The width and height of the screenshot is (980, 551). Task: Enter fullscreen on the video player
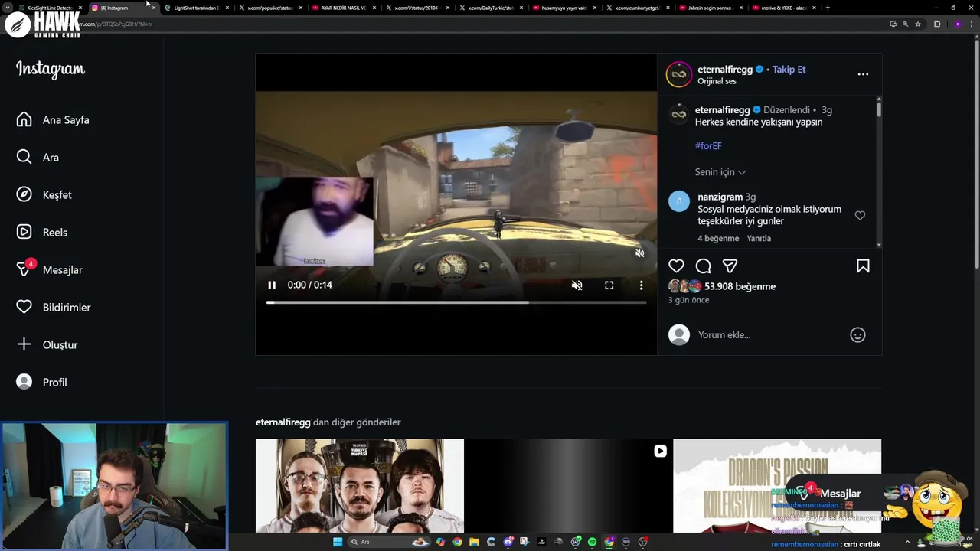[609, 285]
